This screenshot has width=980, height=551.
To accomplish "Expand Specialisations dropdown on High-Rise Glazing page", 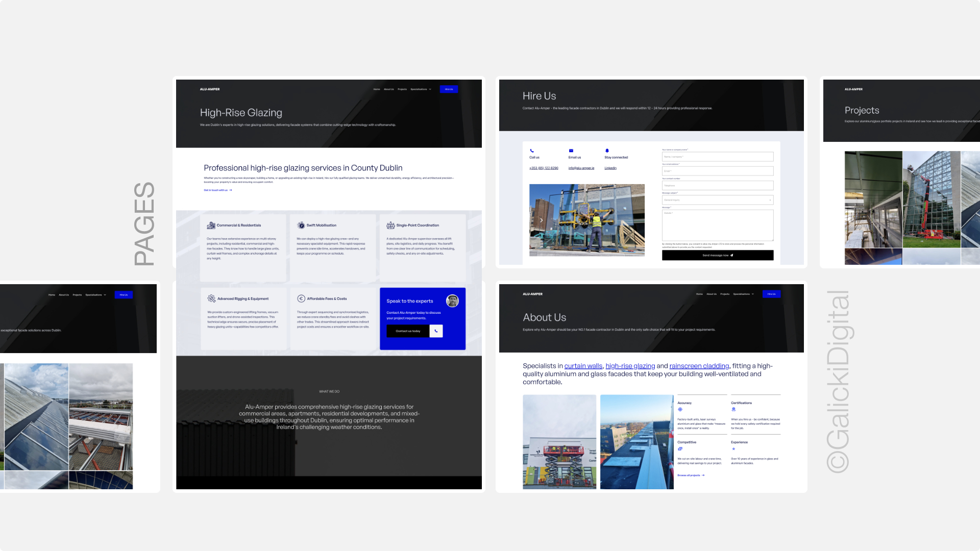I will coord(421,89).
